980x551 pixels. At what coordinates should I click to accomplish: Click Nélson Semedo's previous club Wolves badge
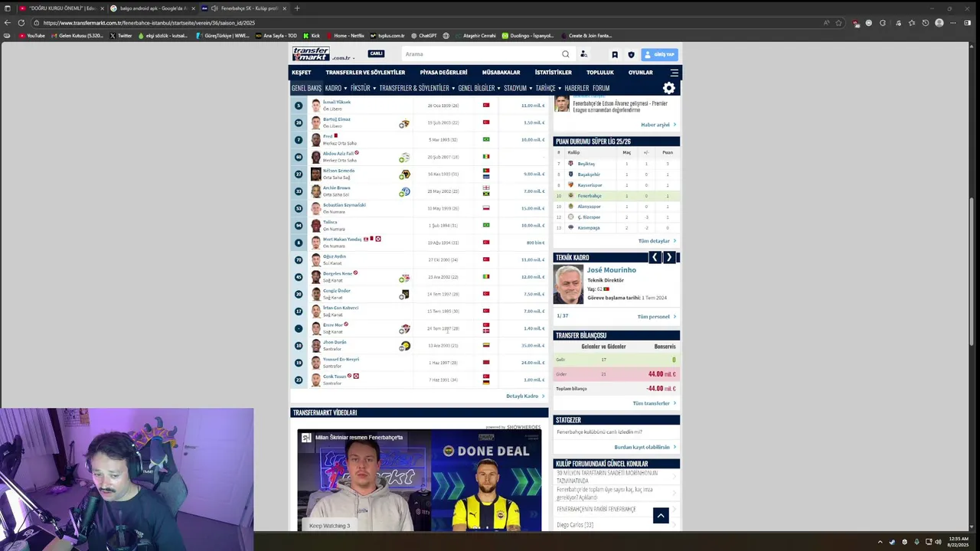coord(404,174)
